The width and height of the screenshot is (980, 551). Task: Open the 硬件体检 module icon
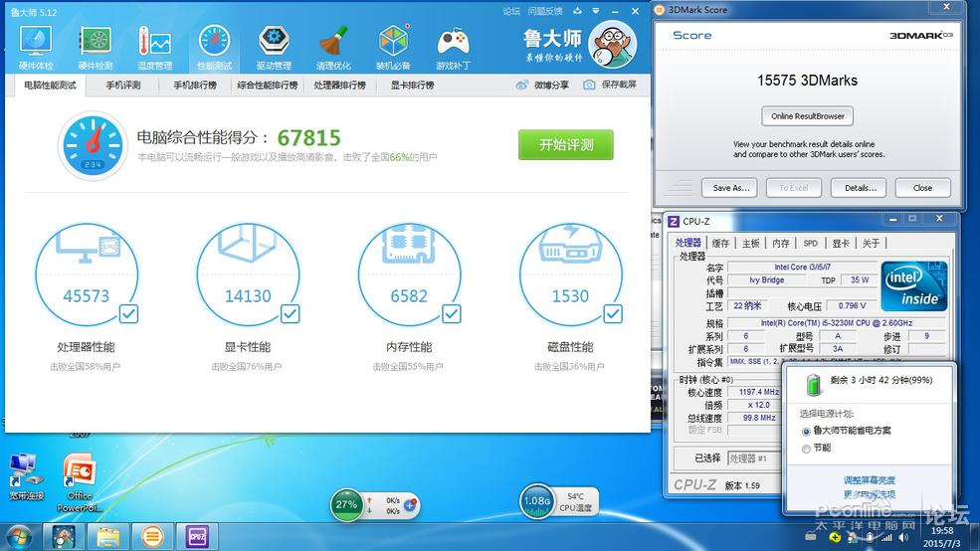click(x=36, y=47)
